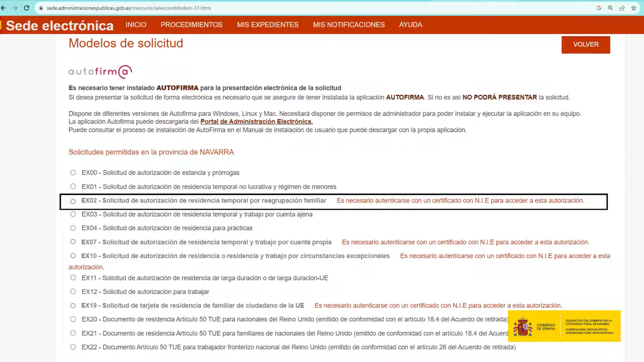Viewport: 644px width, 362px height.
Task: Select the EX12 autorización para trabajar radio
Action: [x=73, y=291]
